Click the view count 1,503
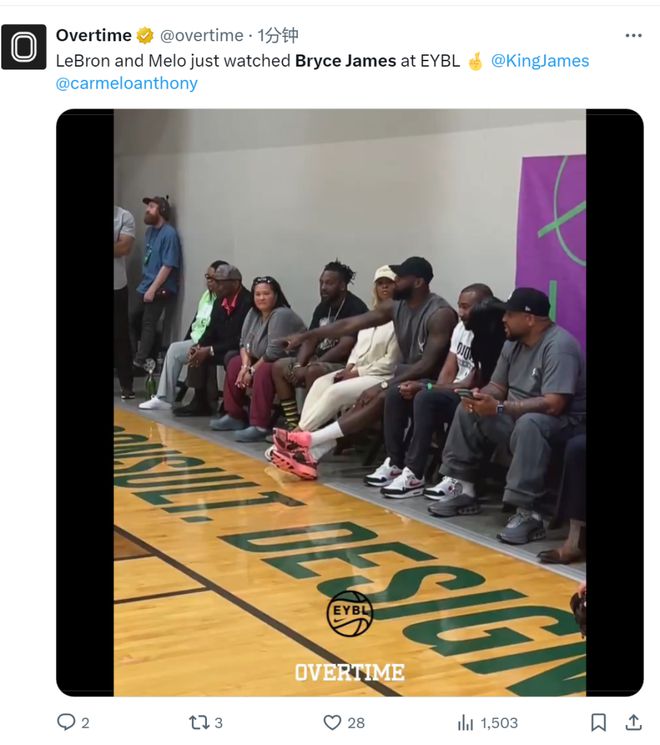 499,723
